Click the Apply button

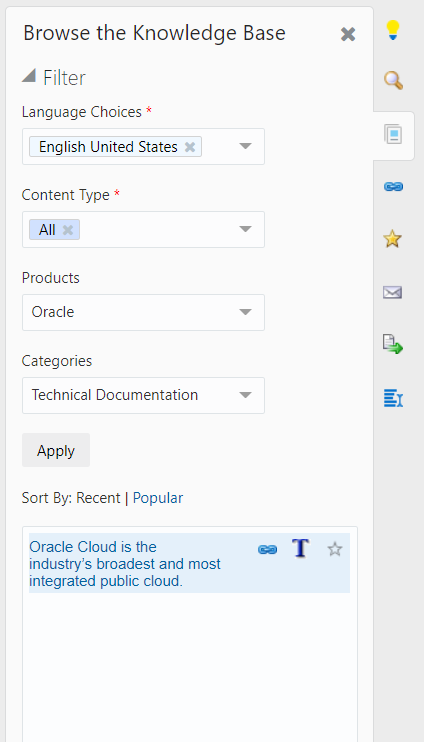(x=56, y=450)
